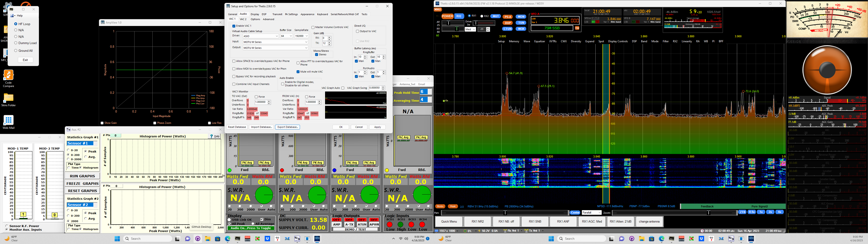Click the Rx Ant 1 antenna icon in status bar
Screen dimensions: 868x244
point(505,231)
